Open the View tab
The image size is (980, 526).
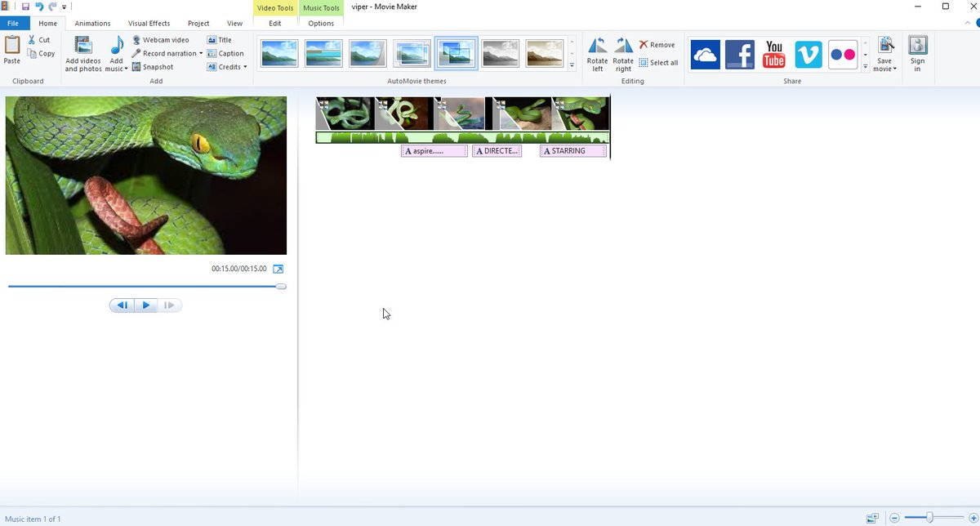point(234,23)
